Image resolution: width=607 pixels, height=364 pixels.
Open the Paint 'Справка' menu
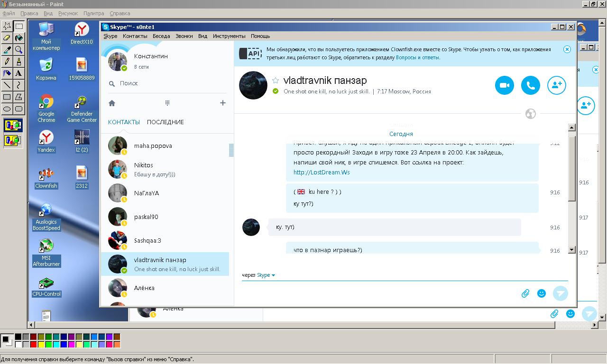[x=120, y=13]
